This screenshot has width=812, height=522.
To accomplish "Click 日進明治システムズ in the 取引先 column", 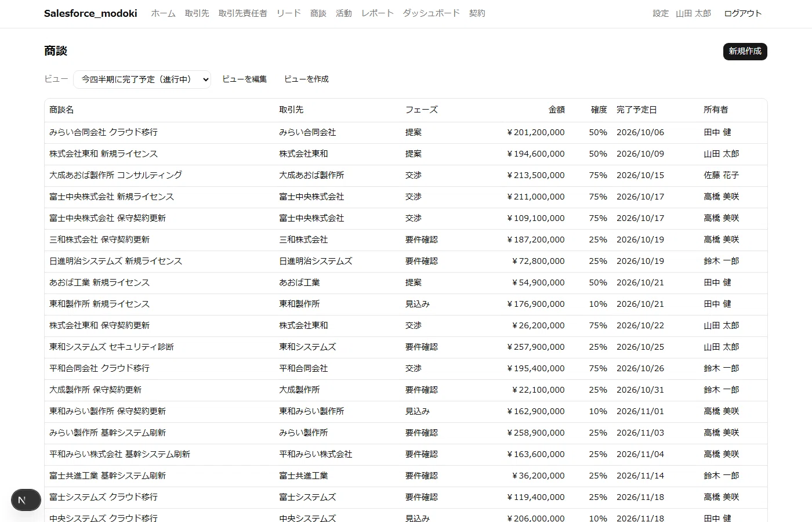I will (x=316, y=261).
